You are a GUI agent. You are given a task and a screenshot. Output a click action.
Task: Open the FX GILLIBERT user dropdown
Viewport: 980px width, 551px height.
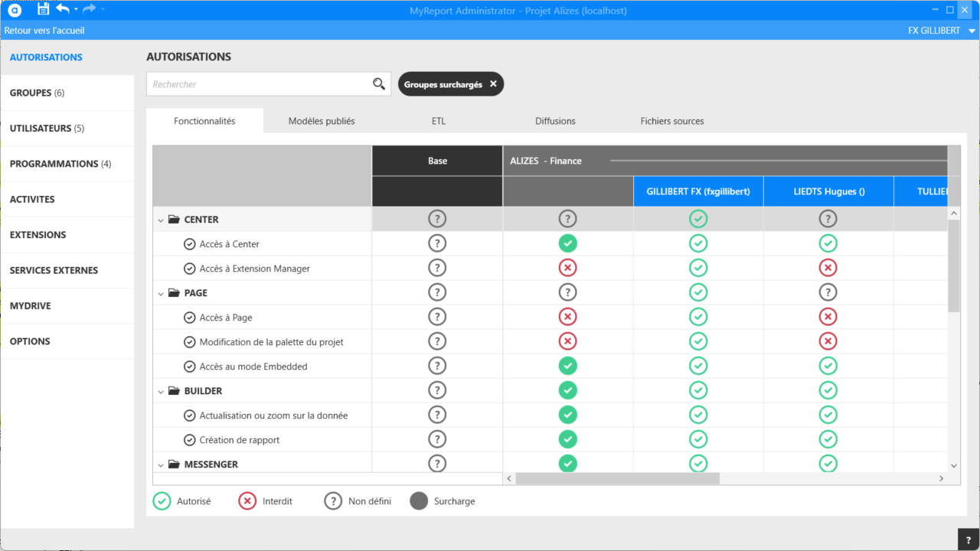(941, 31)
